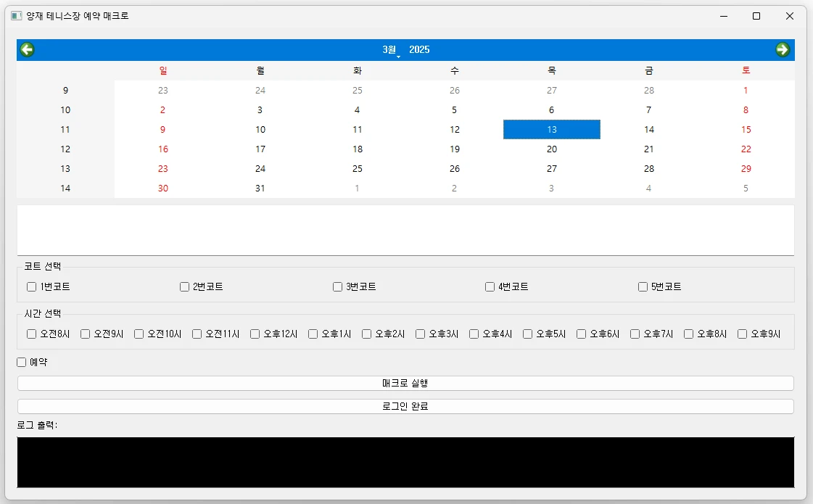Viewport: 813px width, 504px height.
Task: Click inside the black log output area
Action: pyautogui.click(x=406, y=462)
